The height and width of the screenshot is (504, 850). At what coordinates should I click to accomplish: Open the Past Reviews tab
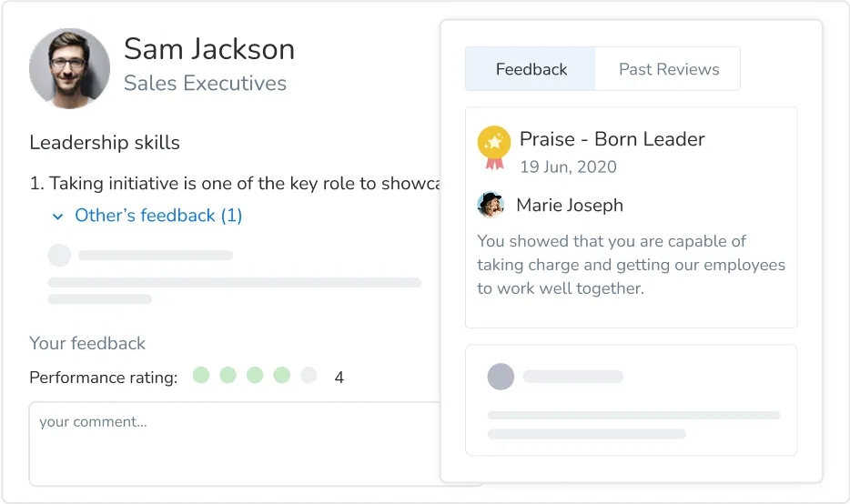(669, 69)
